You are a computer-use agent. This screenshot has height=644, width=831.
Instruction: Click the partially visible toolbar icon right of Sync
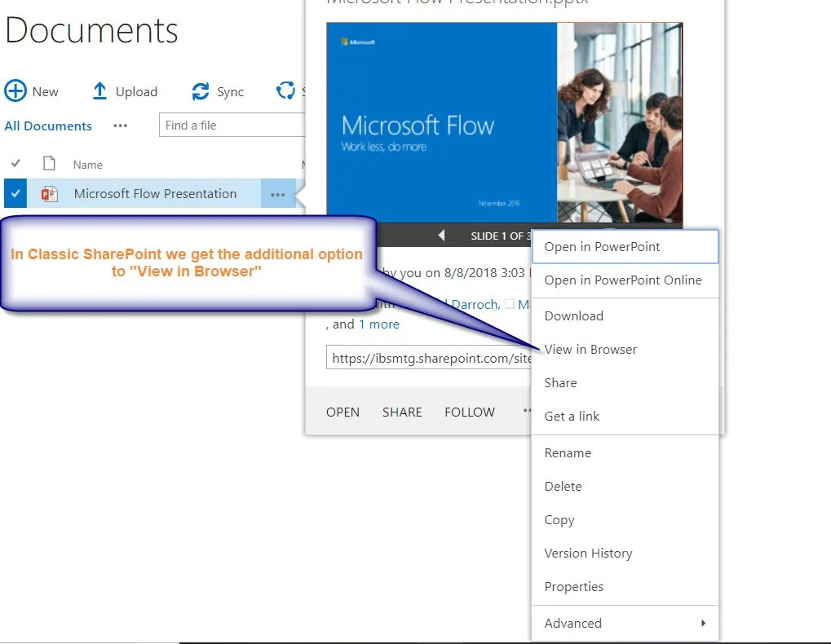[287, 91]
